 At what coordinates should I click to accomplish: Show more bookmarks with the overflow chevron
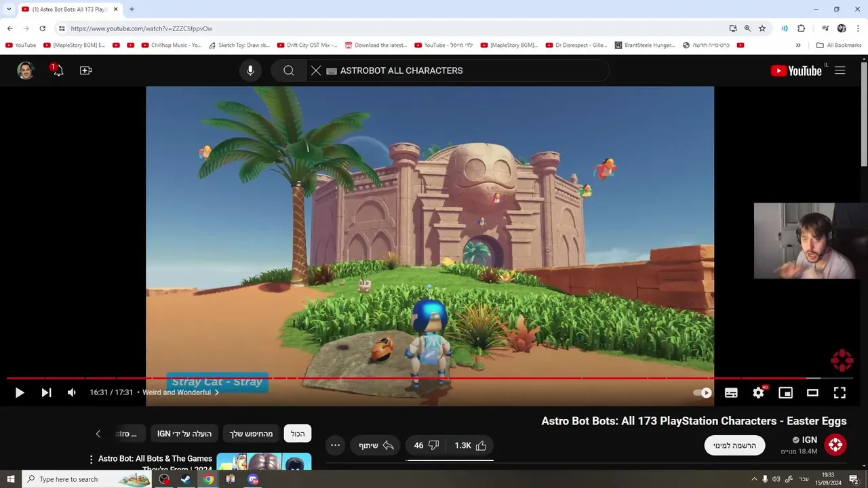coord(798,45)
